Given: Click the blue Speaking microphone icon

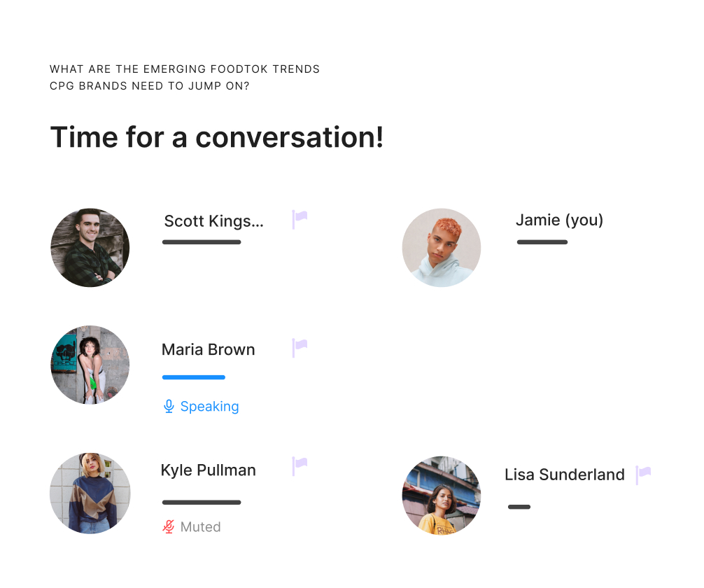Looking at the screenshot, I should 169,406.
